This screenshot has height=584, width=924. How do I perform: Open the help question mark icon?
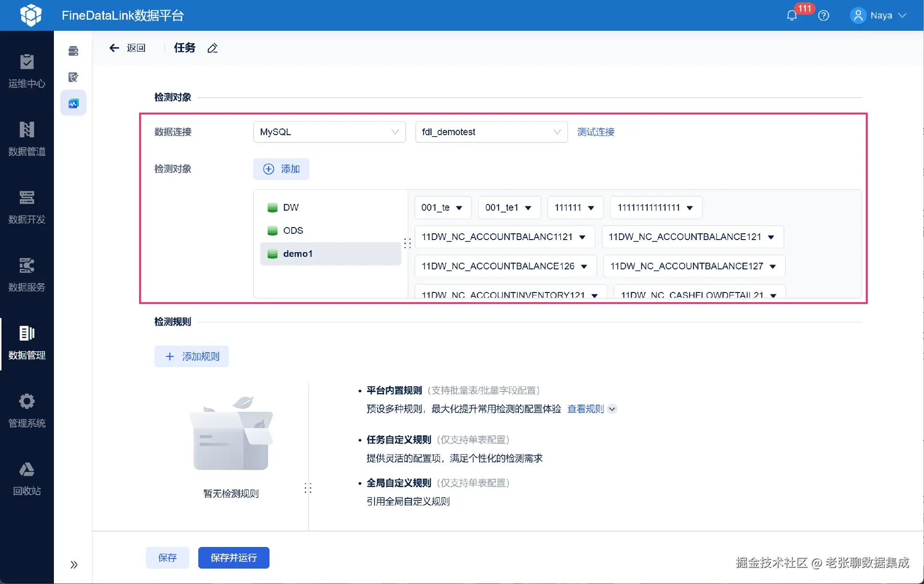click(x=823, y=15)
